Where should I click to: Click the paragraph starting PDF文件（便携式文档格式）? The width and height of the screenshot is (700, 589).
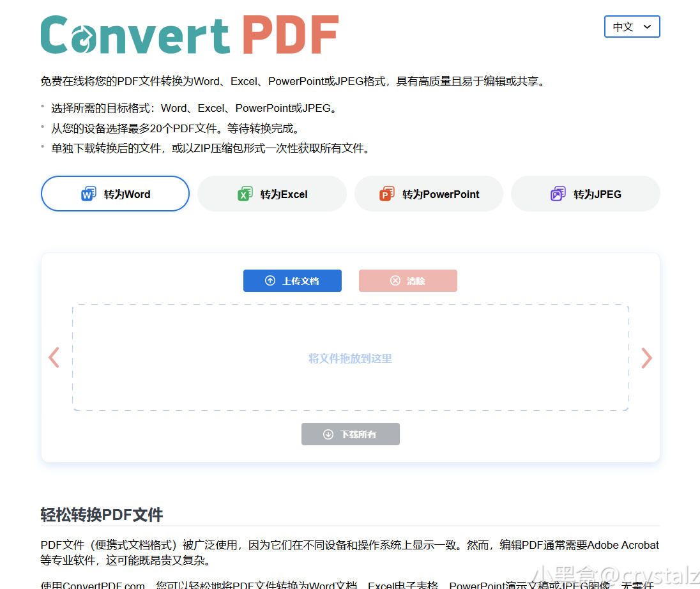[x=349, y=553]
